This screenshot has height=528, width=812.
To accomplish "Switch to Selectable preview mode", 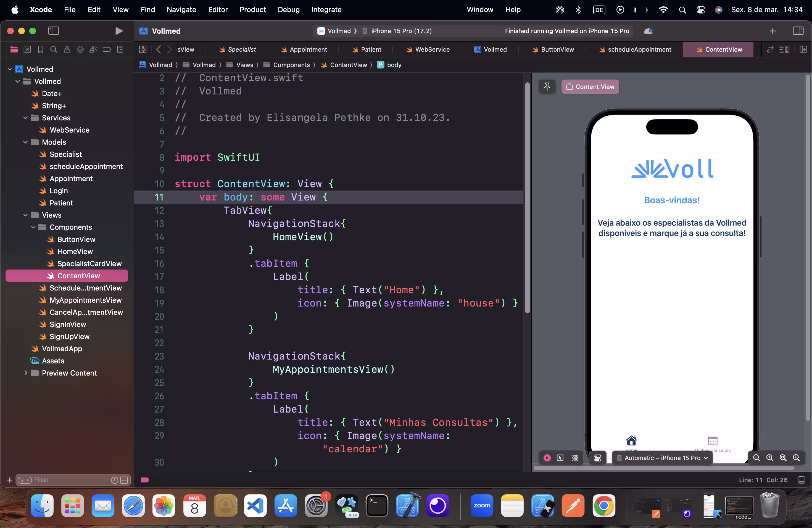I will 560,458.
